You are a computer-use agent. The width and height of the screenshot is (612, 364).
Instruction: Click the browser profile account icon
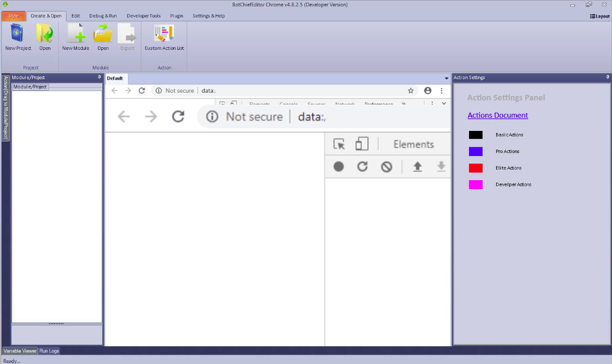(428, 91)
